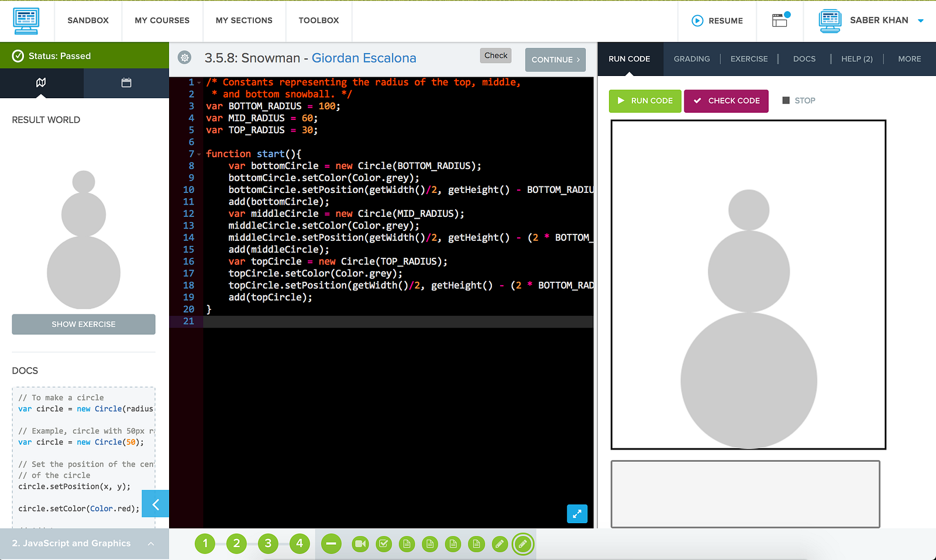Click the user avatar computer icon
The width and height of the screenshot is (936, 560).
[x=830, y=20]
